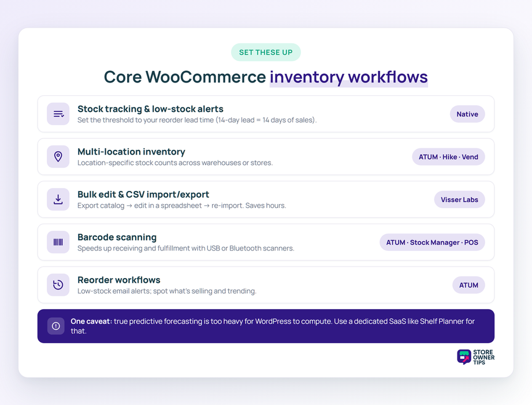Click the Store Owner Tips logo
Image resolution: width=532 pixels, height=405 pixels.
click(475, 357)
